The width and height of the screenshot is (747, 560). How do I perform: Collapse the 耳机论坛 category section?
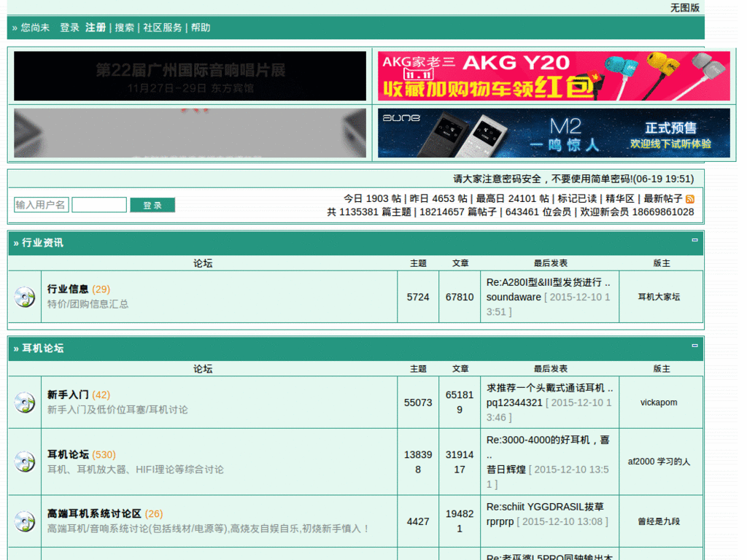coord(694,346)
